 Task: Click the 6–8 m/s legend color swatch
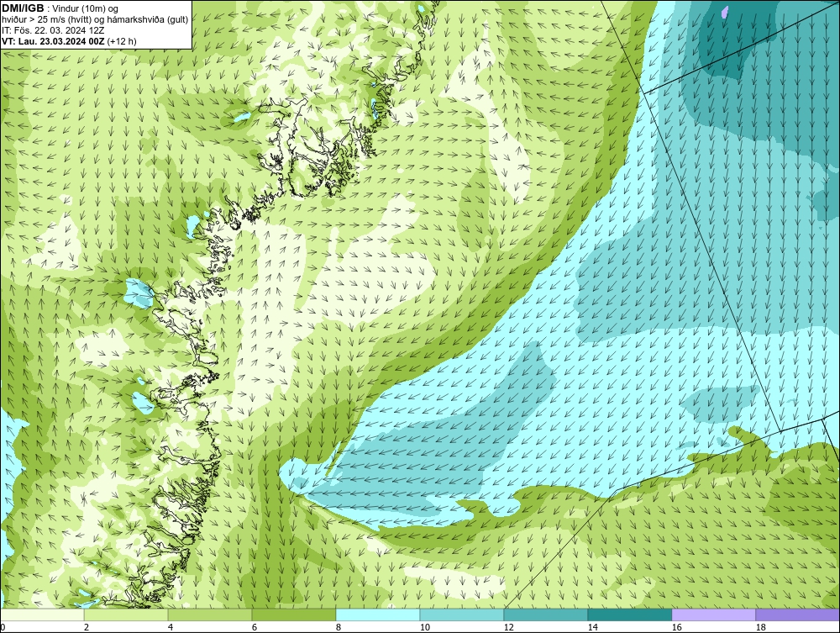294,615
